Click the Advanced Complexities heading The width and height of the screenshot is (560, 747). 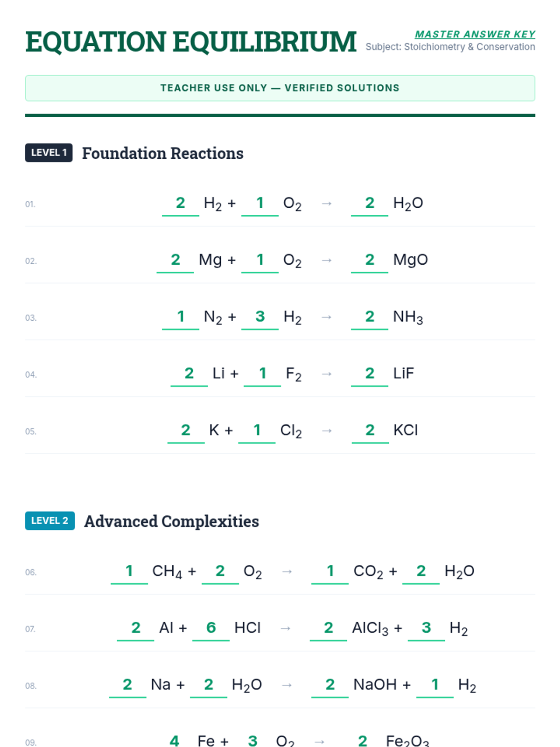point(171,521)
